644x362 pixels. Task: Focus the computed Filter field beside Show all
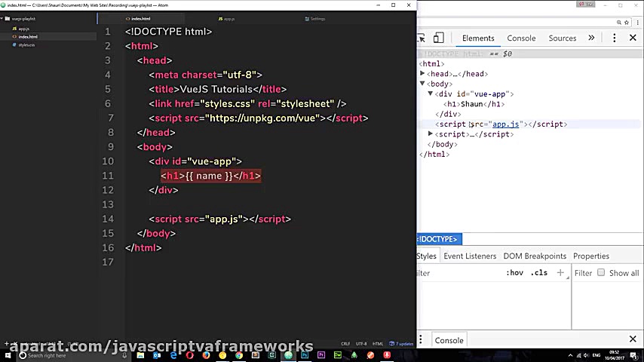[x=583, y=273]
